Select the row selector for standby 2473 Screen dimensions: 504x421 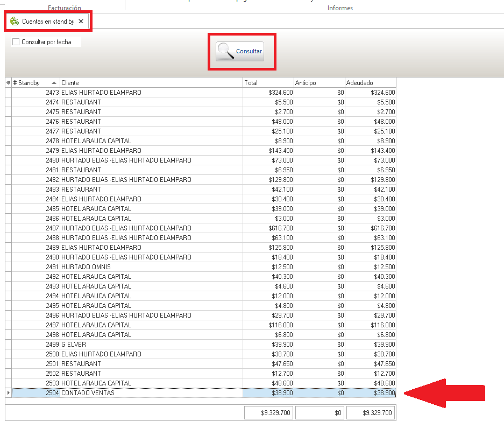[8, 93]
